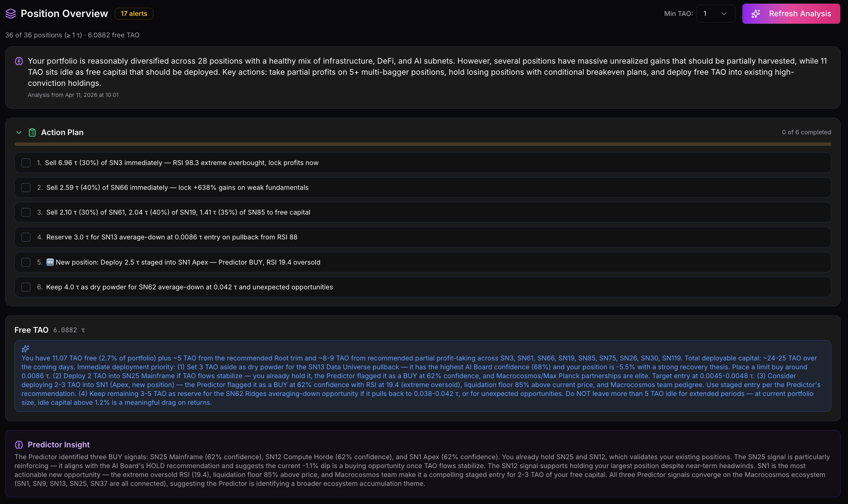Click the NEW badge icon on item 5
The image size is (848, 504).
(x=50, y=262)
